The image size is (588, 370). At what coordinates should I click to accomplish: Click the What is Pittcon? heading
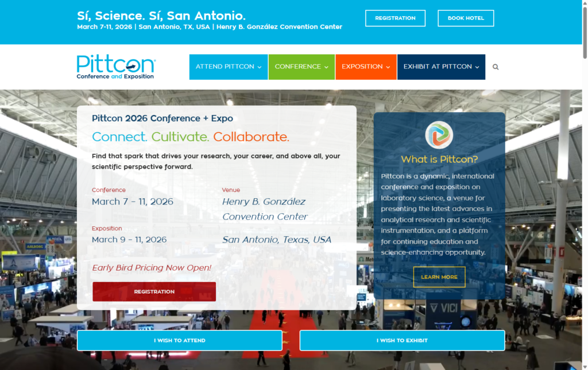439,159
